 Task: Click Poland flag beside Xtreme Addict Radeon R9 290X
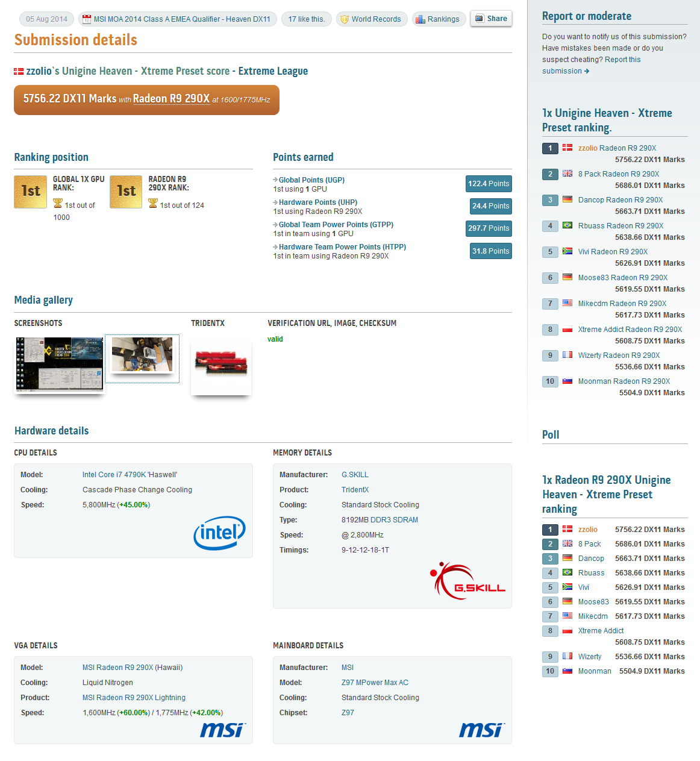tap(567, 329)
